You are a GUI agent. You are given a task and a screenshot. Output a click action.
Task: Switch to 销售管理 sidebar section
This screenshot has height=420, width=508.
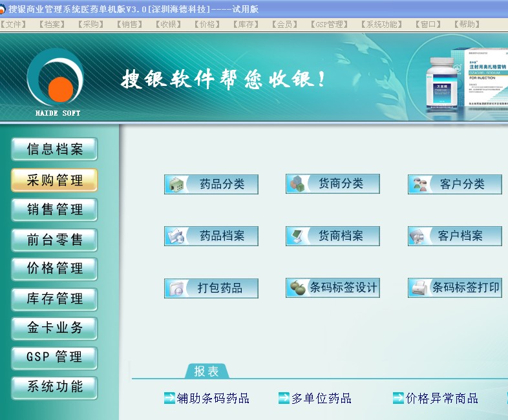(x=55, y=209)
